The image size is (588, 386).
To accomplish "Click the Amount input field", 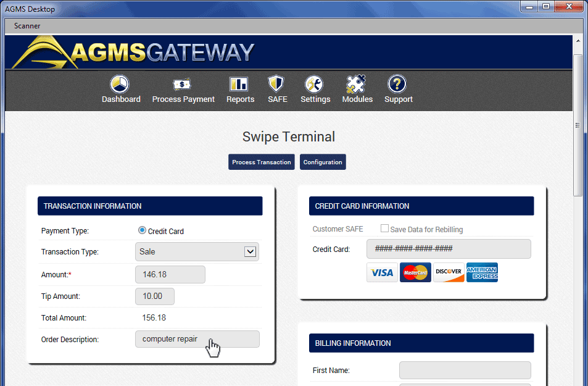I will point(170,274).
